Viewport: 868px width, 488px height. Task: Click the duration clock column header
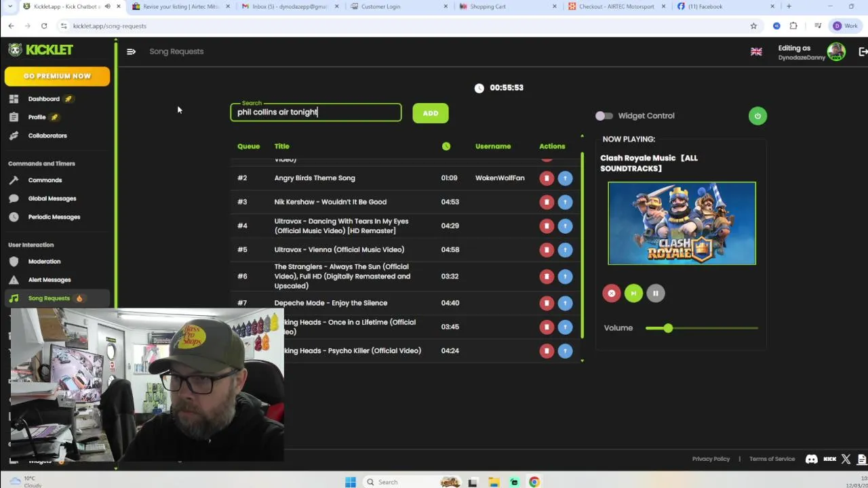click(x=446, y=146)
